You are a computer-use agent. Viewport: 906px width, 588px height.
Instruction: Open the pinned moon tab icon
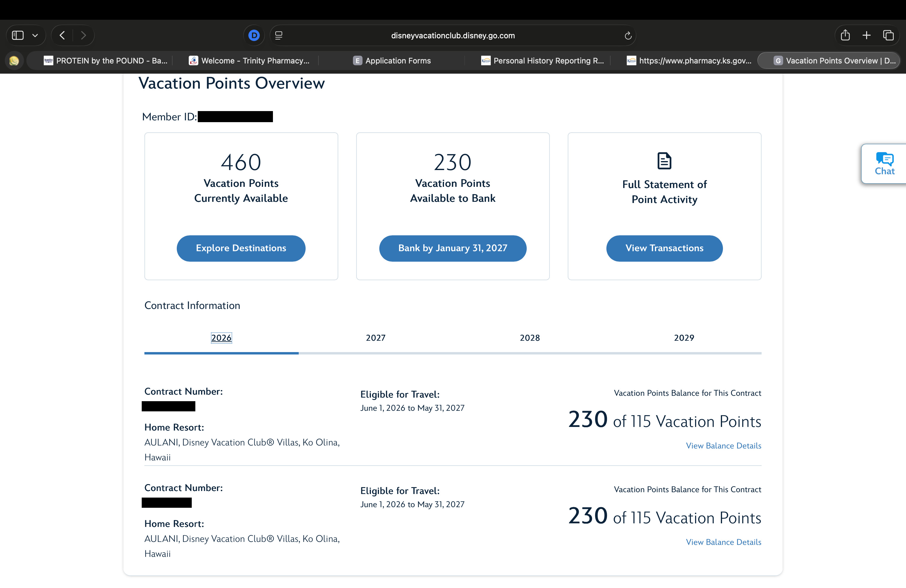14,60
